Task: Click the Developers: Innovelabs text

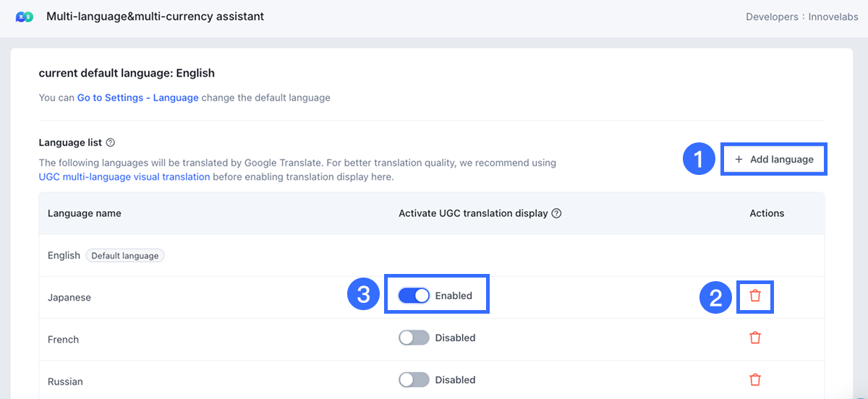Action: (802, 17)
